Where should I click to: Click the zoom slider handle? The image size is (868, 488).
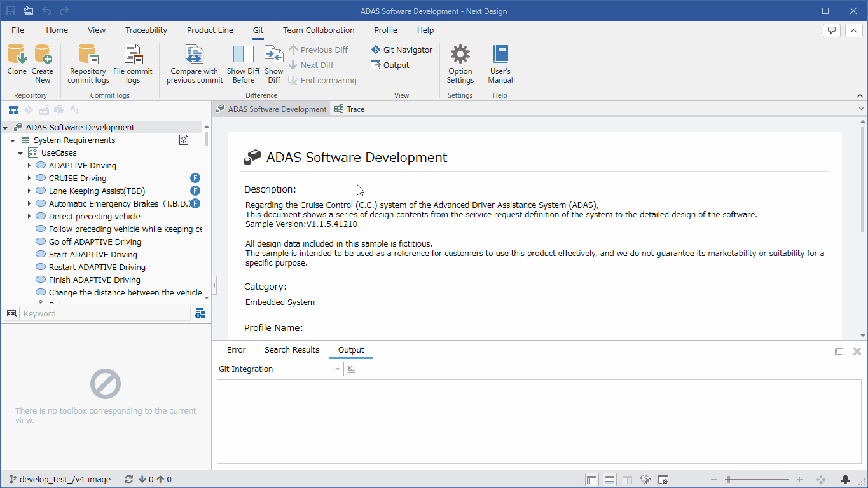[728, 480]
